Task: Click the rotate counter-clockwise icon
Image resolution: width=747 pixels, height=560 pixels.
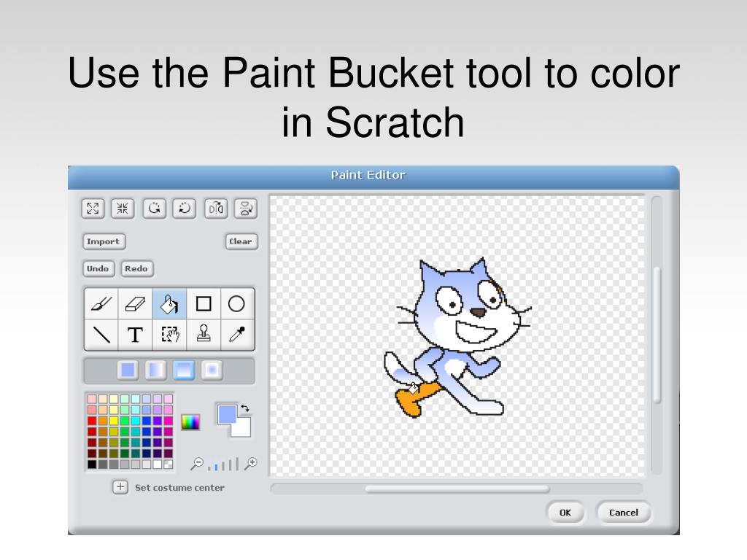Action: pyautogui.click(x=184, y=208)
